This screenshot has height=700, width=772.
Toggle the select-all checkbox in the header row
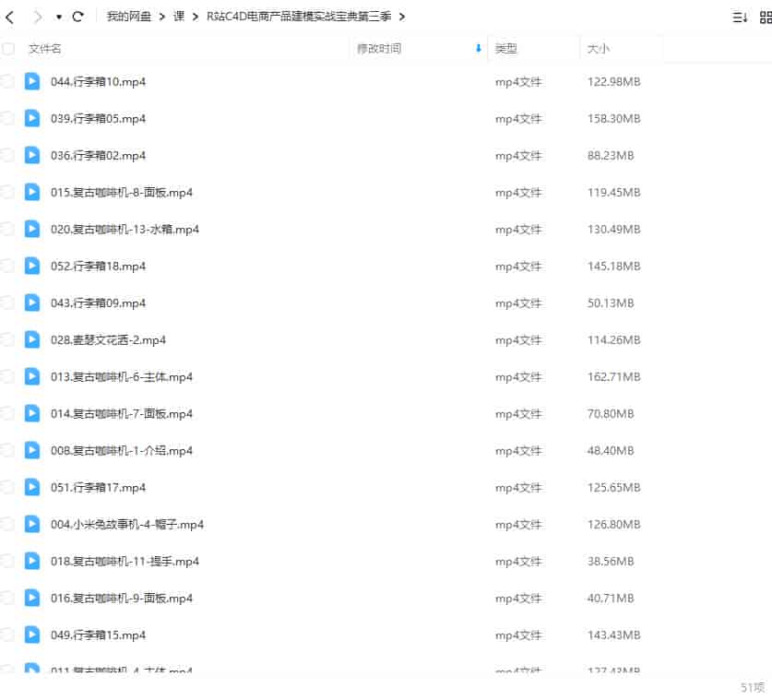[8, 48]
